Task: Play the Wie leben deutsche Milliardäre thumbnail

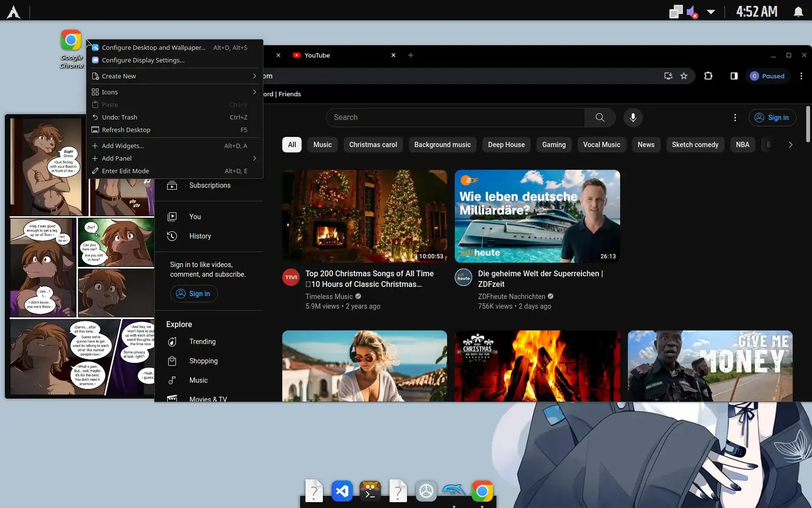Action: pos(537,216)
